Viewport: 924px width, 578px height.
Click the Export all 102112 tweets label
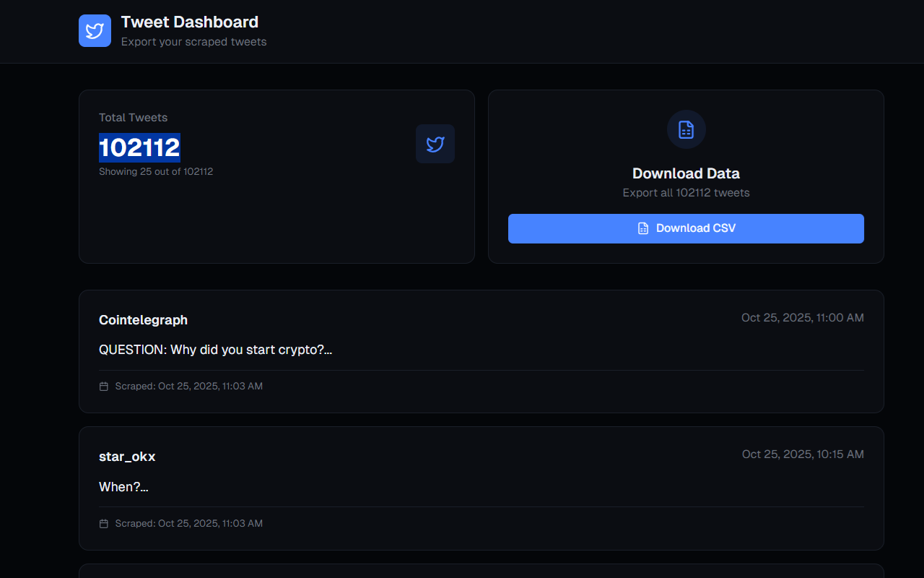[686, 192]
